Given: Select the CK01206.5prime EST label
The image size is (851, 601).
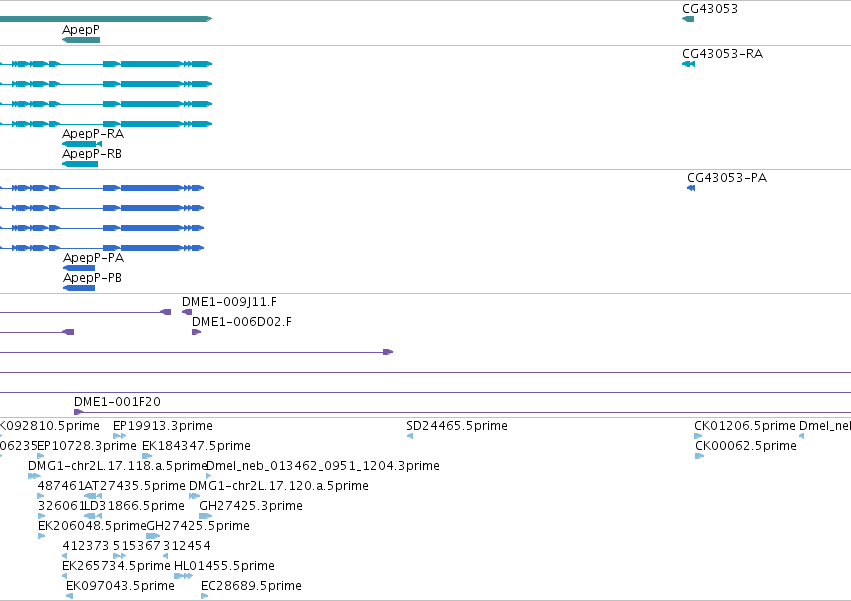Looking at the screenshot, I should coord(745,426).
